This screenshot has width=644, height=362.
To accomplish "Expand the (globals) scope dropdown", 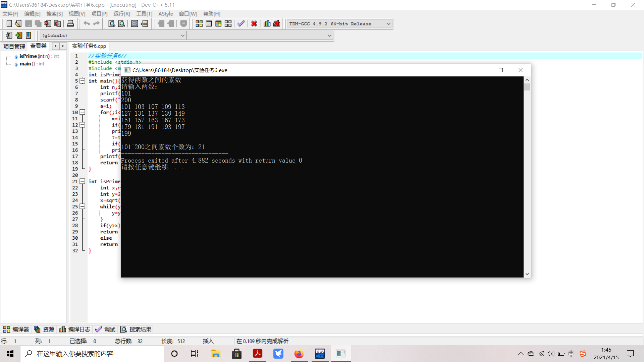I will coord(182,36).
